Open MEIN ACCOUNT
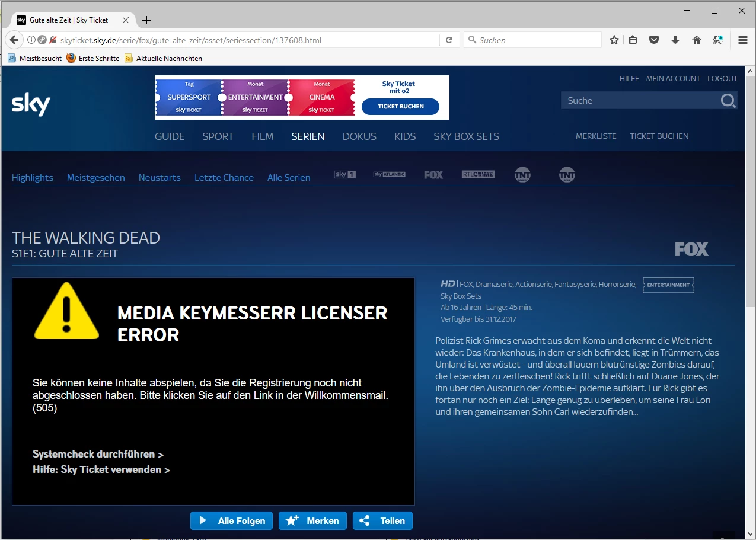The width and height of the screenshot is (756, 540). [x=673, y=78]
